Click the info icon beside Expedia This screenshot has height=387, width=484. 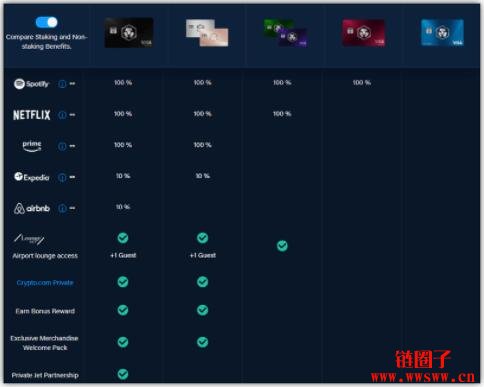[x=62, y=177]
